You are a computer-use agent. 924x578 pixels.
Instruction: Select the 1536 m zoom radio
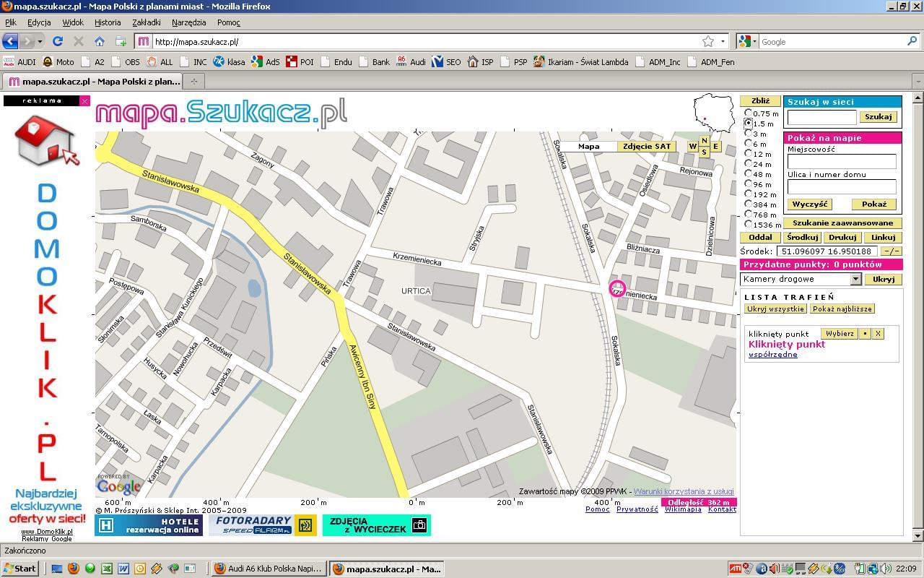tap(749, 225)
